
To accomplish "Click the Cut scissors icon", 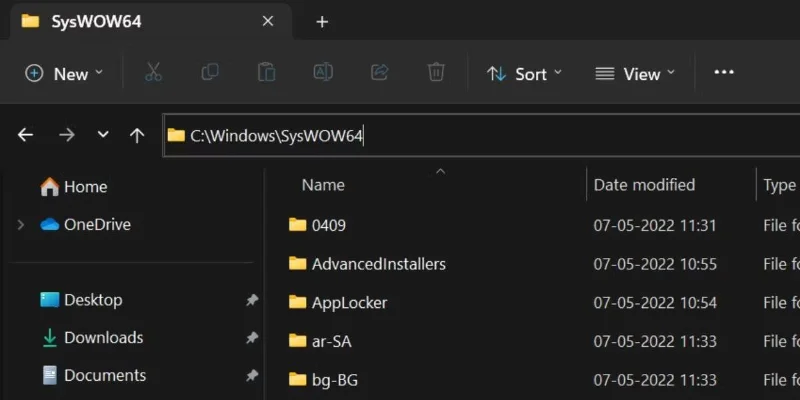I will click(x=154, y=72).
